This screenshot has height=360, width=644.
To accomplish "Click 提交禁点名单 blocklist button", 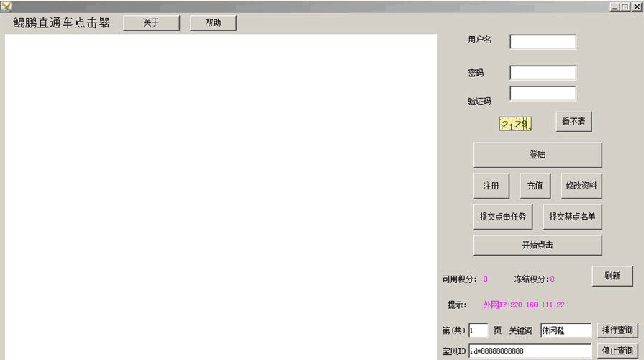I will (x=572, y=216).
